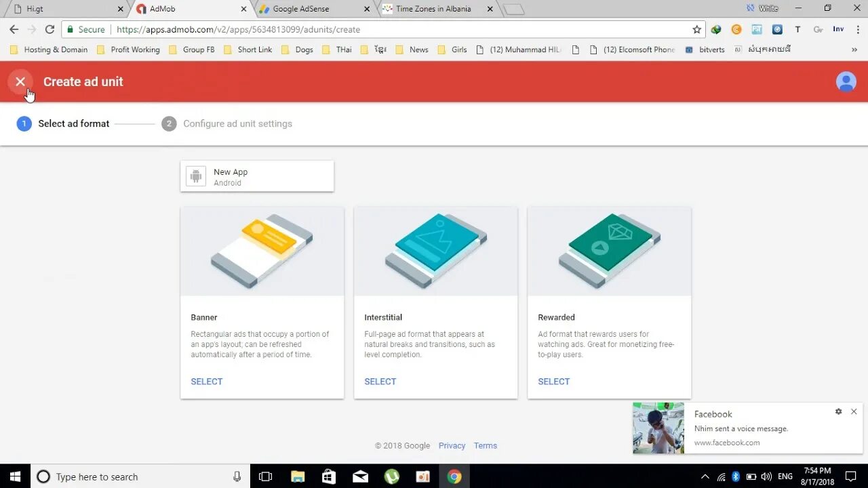The height and width of the screenshot is (488, 868).
Task: Open News bookmark folder
Action: tap(412, 49)
